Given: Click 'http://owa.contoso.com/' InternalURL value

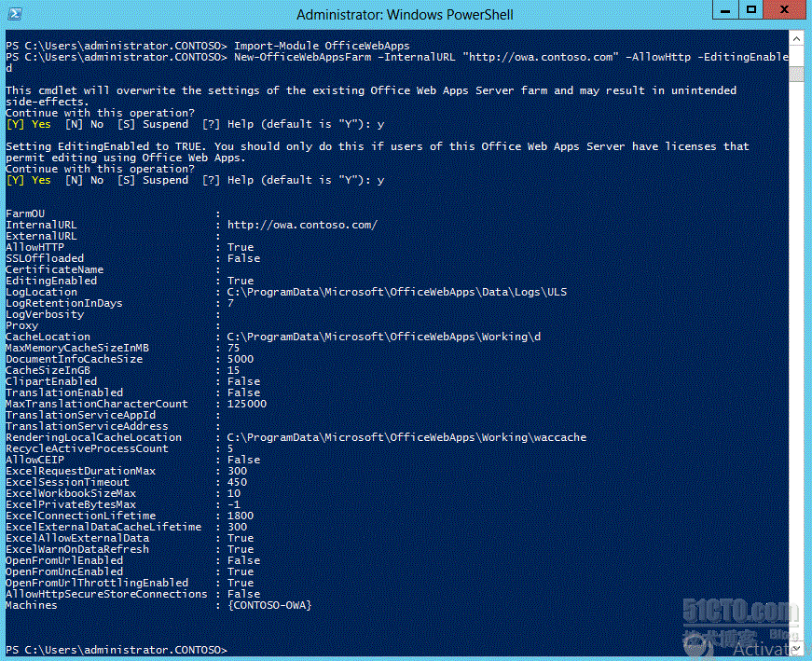Looking at the screenshot, I should tap(302, 225).
